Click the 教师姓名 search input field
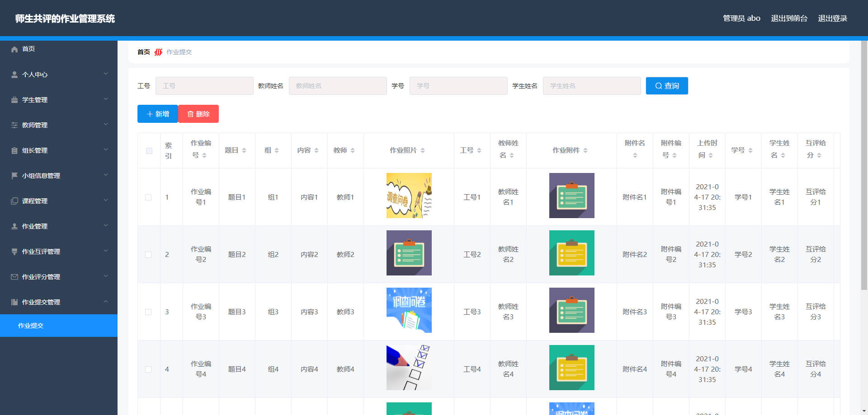This screenshot has height=415, width=868. (x=338, y=86)
